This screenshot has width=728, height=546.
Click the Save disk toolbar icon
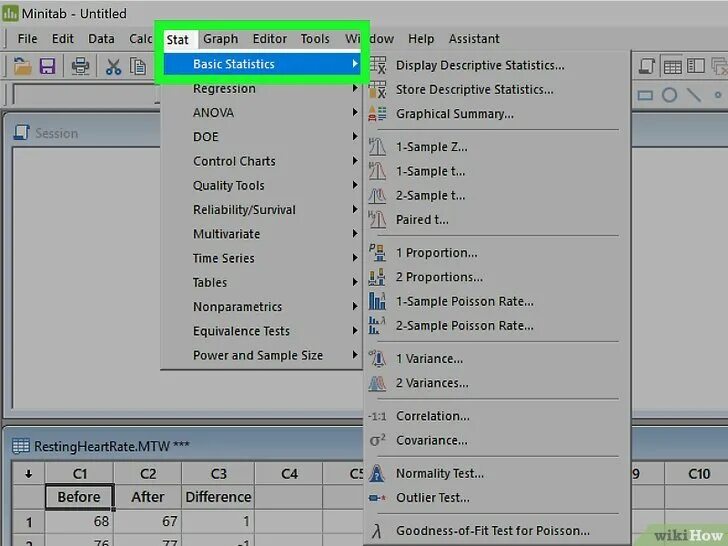47,66
